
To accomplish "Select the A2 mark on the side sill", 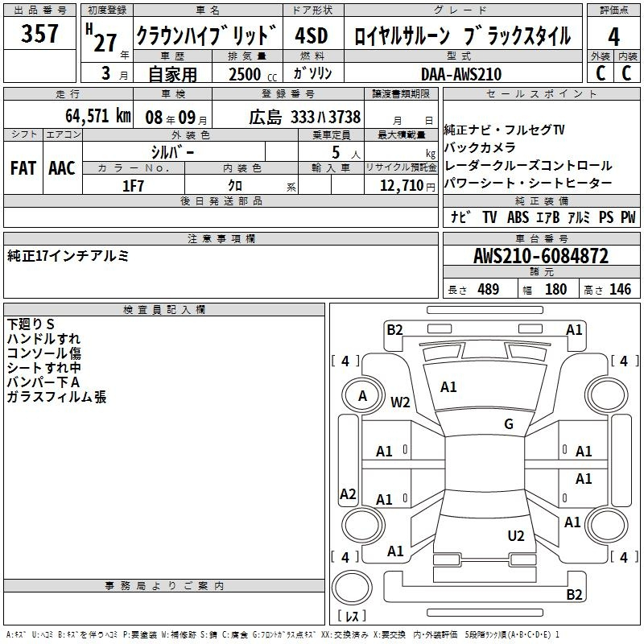I will pos(348,493).
